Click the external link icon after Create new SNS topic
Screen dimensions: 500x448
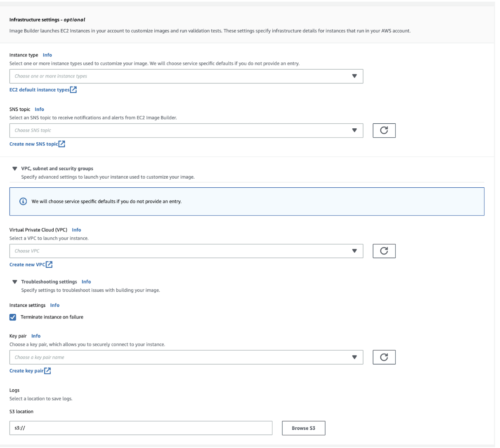[x=62, y=144]
